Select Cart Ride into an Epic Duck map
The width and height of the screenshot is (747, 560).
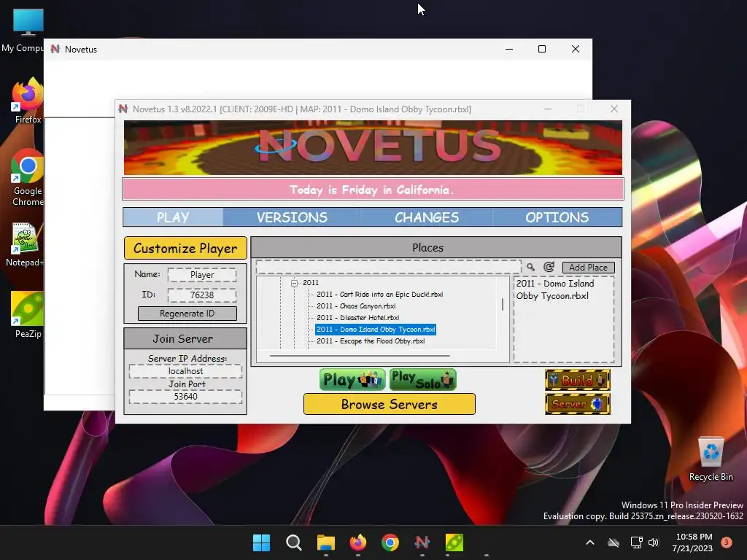coord(379,295)
